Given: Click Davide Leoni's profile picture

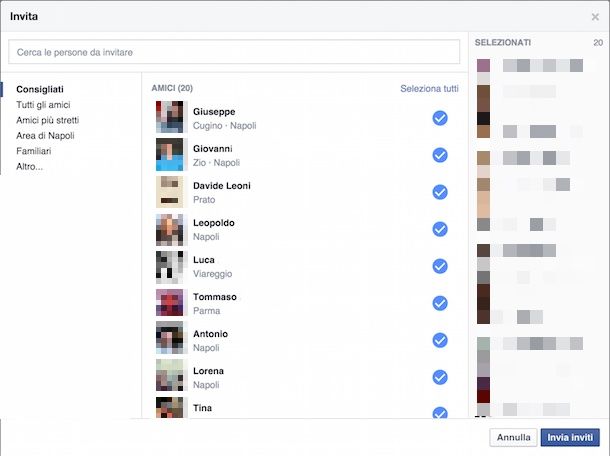Looking at the screenshot, I should [170, 191].
